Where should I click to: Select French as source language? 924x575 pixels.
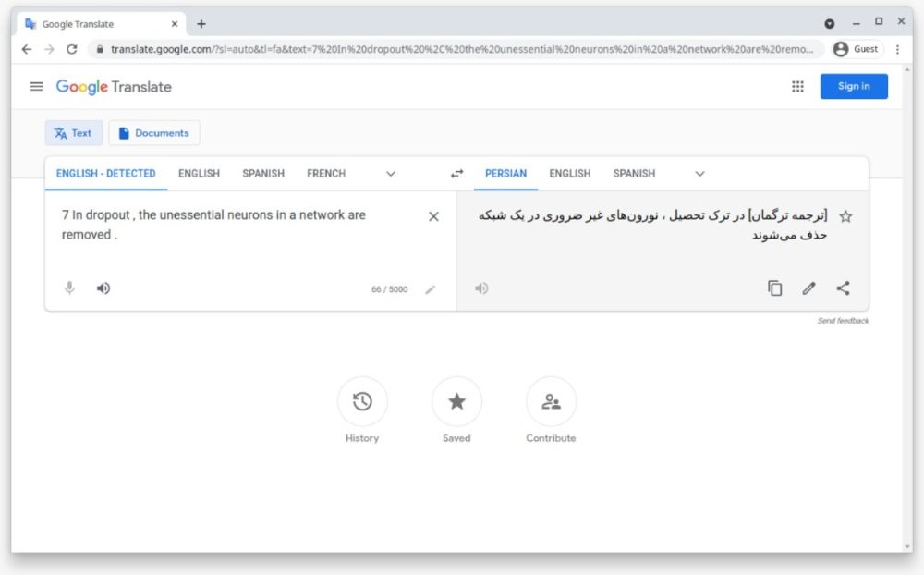point(326,174)
